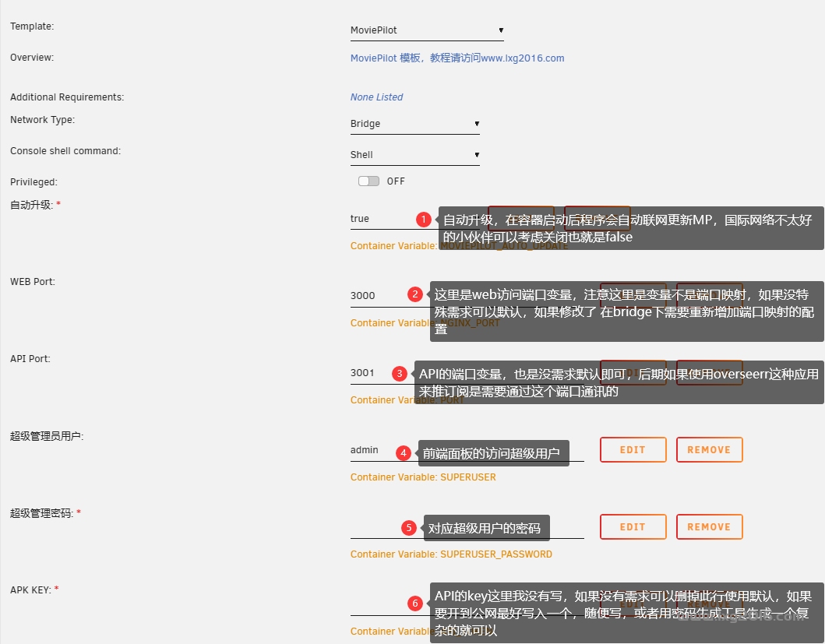Click REMOVE for the SUPERUSER variable
Image resolution: width=825 pixels, height=644 pixels.
tap(709, 450)
